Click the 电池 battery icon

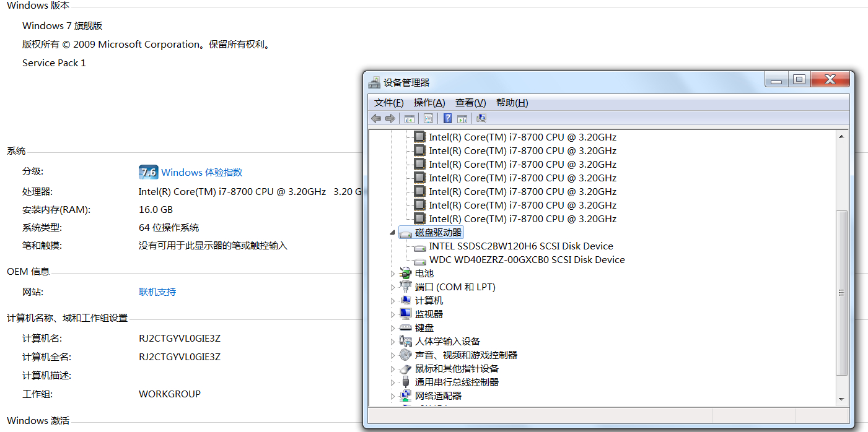pos(406,274)
